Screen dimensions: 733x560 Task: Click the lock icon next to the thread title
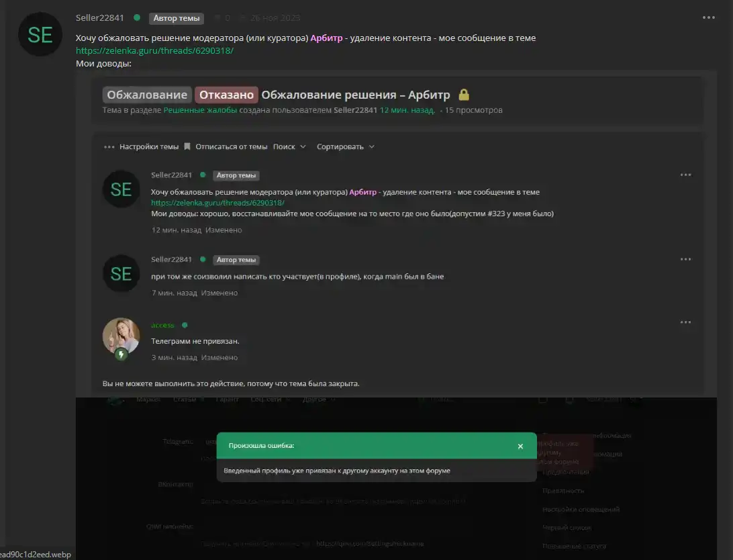point(463,95)
